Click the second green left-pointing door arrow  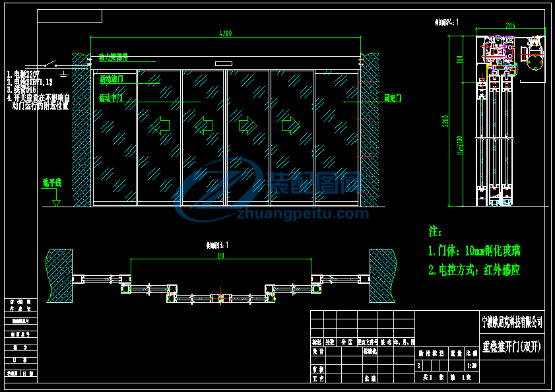pos(203,125)
